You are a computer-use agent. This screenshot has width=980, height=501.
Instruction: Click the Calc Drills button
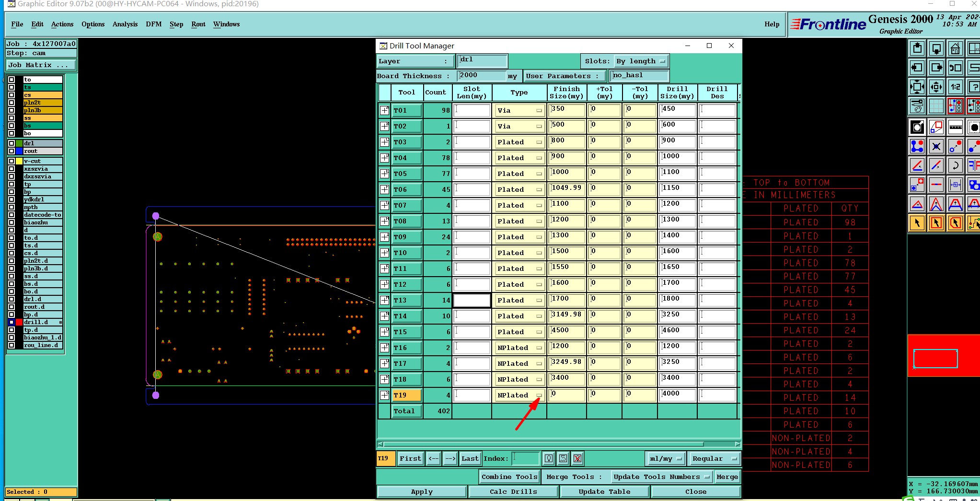tap(513, 492)
